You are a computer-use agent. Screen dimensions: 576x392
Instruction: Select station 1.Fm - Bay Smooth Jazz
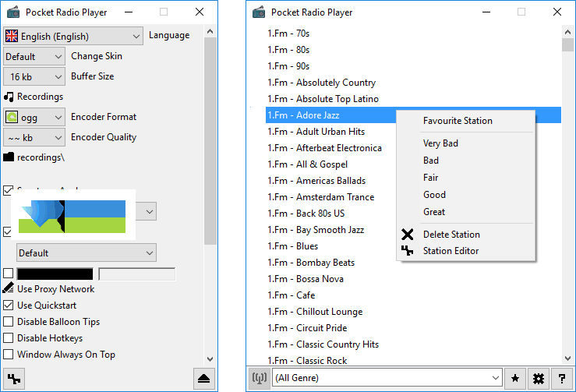coord(316,230)
